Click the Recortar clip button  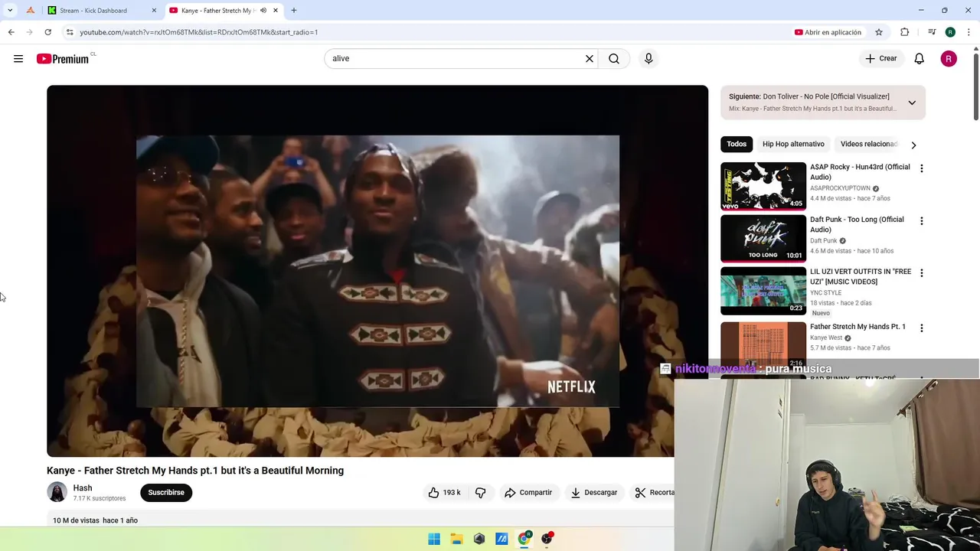click(652, 492)
